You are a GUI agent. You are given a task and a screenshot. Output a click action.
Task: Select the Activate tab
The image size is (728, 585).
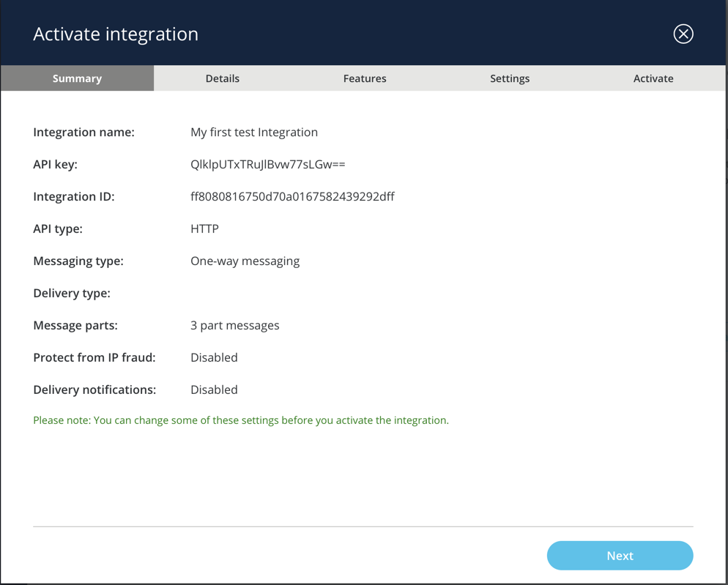click(x=653, y=78)
